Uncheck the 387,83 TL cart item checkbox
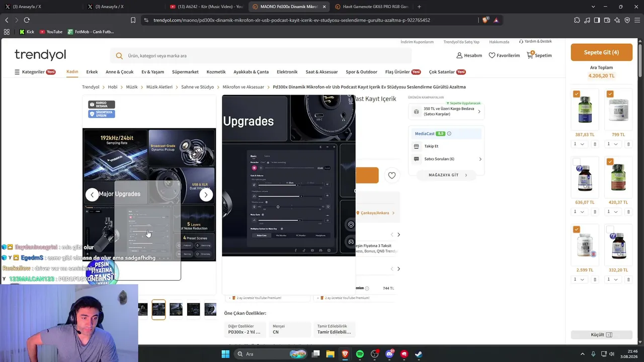The height and width of the screenshot is (362, 644). pyautogui.click(x=577, y=94)
